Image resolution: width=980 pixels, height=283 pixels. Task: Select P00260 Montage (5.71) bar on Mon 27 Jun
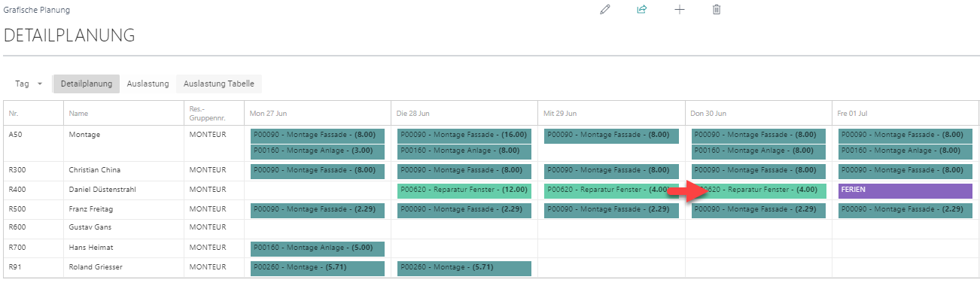click(x=318, y=268)
